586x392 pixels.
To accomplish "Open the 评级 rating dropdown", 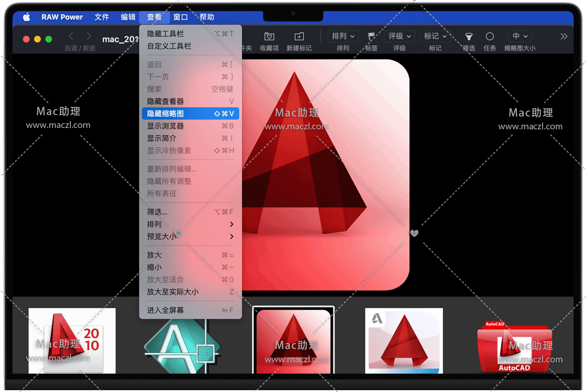I will [400, 37].
